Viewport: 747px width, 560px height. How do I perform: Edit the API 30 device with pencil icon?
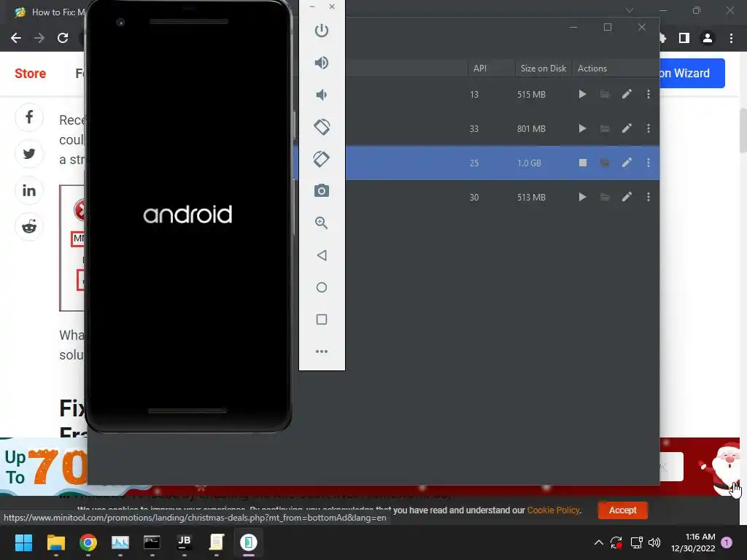[627, 197]
